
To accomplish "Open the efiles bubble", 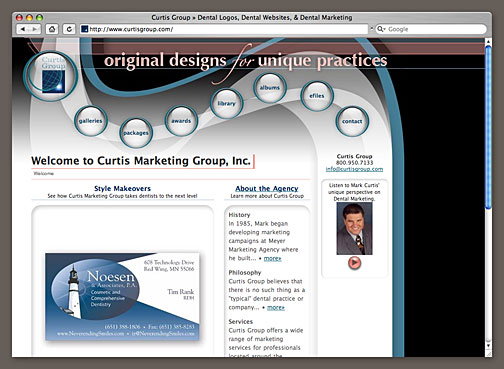I will [317, 96].
